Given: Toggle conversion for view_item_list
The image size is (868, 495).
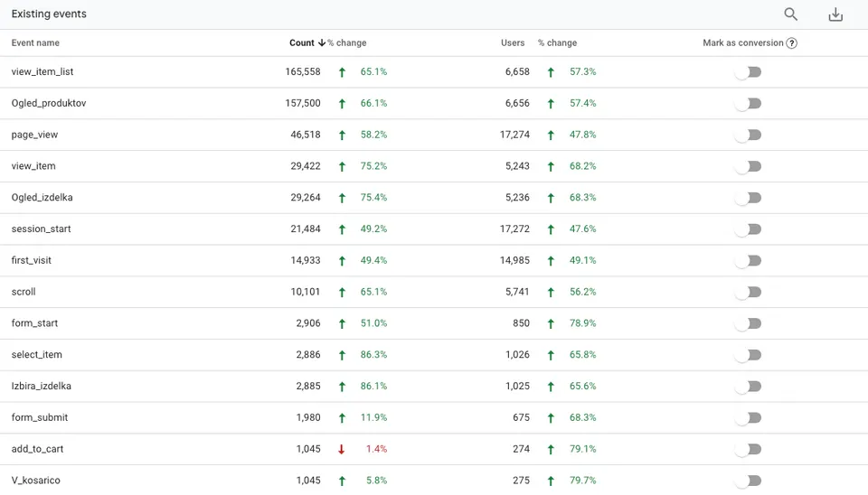Looking at the screenshot, I should [x=749, y=72].
